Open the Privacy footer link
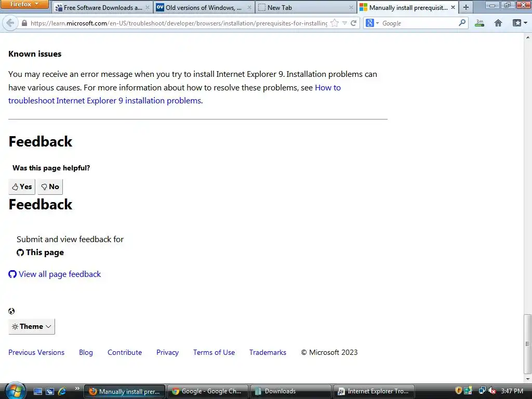This screenshot has width=532, height=399. (x=167, y=352)
